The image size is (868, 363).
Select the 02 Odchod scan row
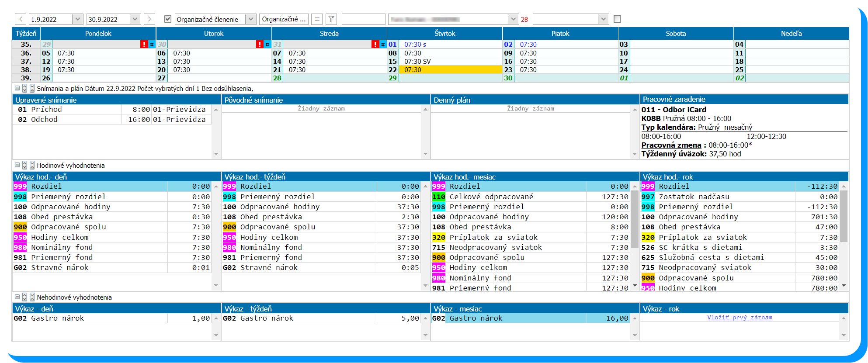[112, 119]
